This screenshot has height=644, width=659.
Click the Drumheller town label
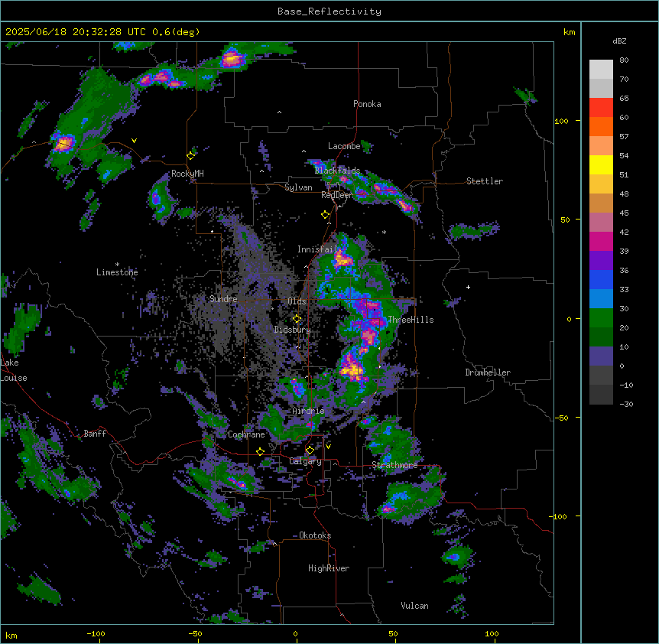pos(488,372)
